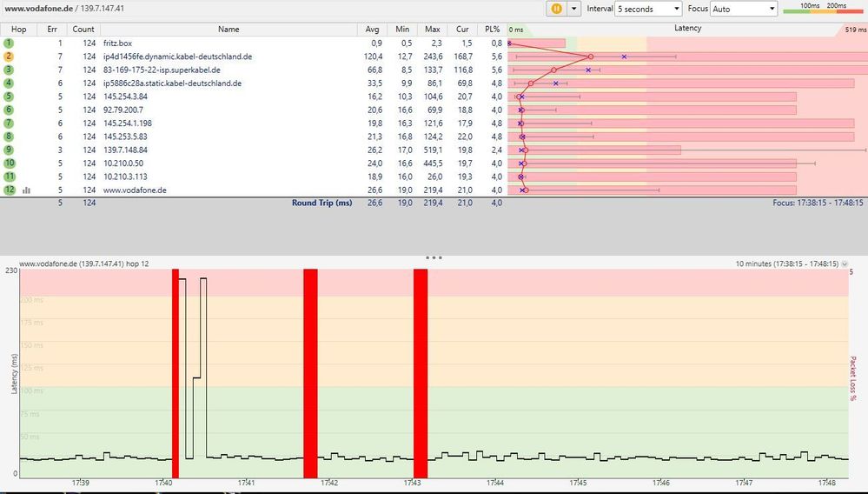
Task: Select the 10.210.0.50 hop name
Action: (x=123, y=164)
